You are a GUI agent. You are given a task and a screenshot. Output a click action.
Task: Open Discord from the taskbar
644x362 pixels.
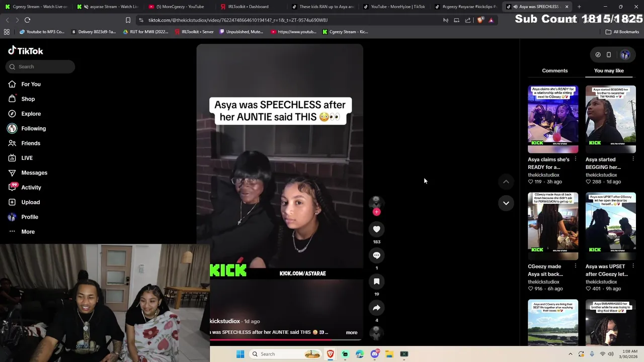[x=374, y=354]
